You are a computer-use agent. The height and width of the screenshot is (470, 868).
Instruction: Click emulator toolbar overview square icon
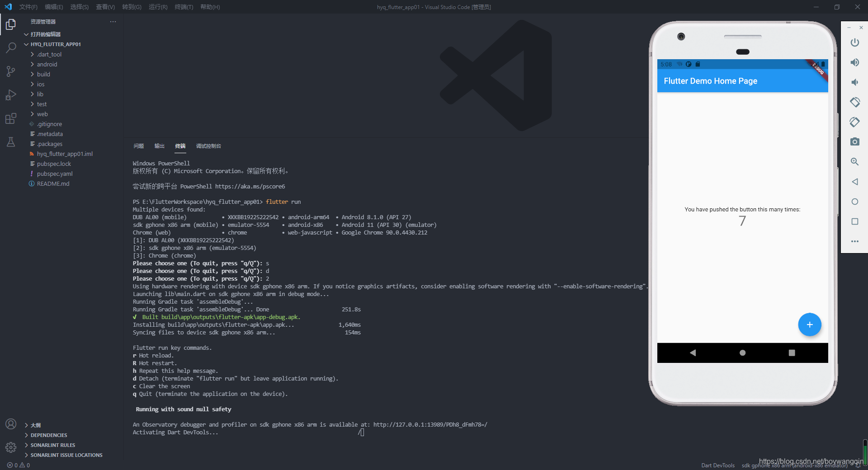(x=854, y=221)
